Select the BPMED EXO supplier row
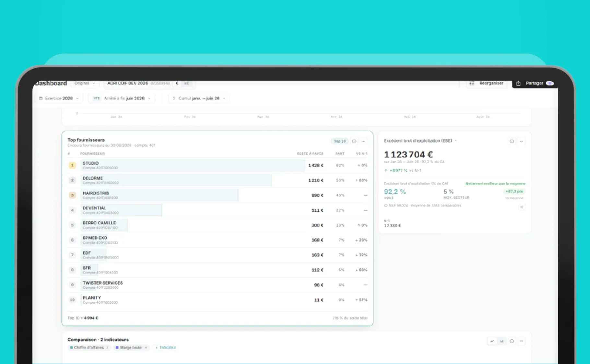Viewport: 590px width, 364px height. pos(218,240)
